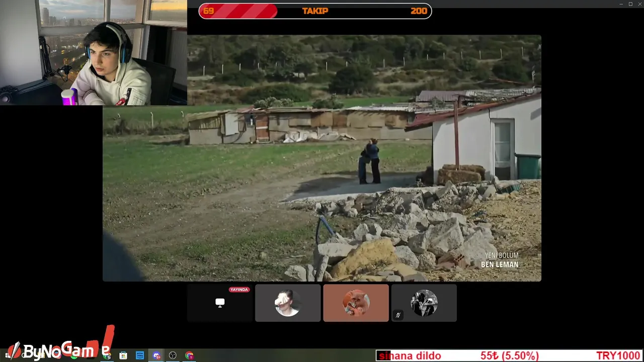
Task: Switch to Discord in the taskbar
Action: click(x=156, y=355)
